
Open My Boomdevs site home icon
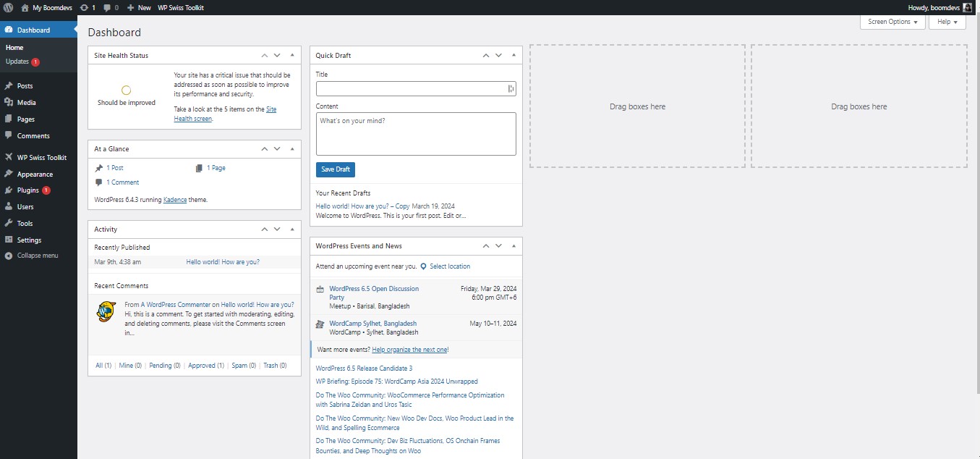click(25, 7)
